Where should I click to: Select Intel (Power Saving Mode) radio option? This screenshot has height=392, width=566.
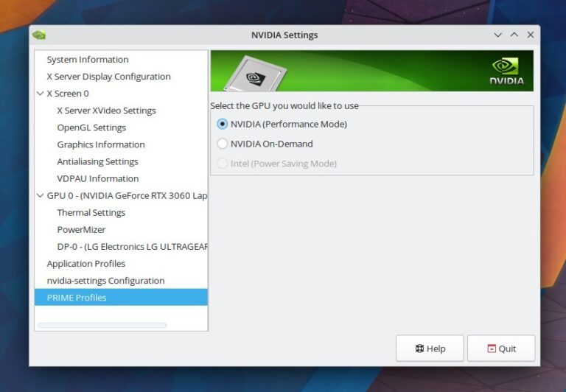pyautogui.click(x=223, y=164)
